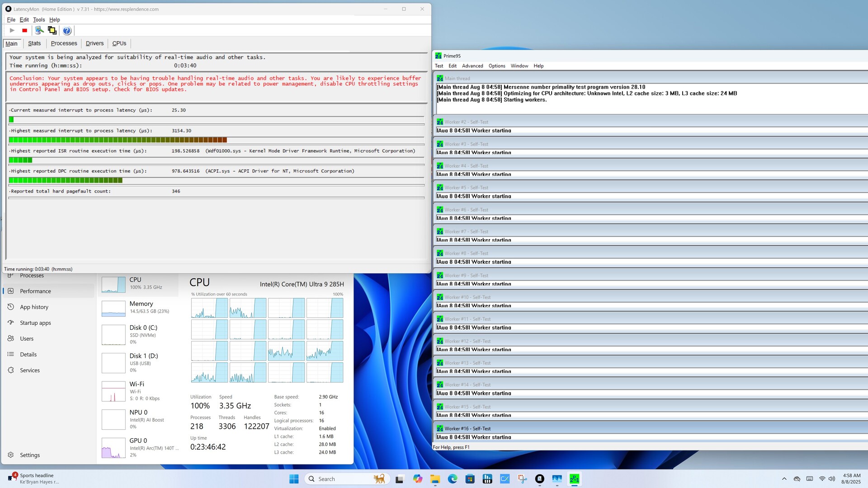Open Users in Task Manager sidebar

pos(49,339)
